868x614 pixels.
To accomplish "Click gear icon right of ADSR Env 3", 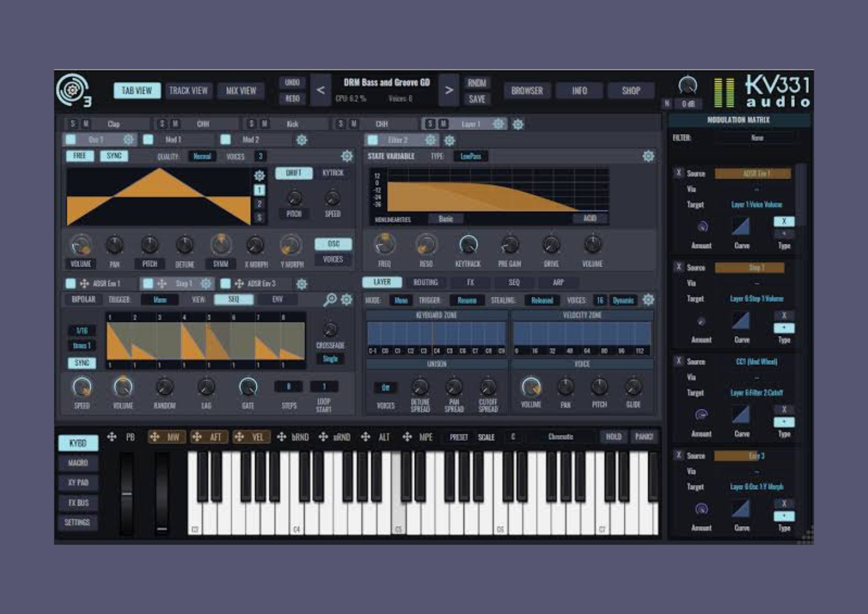I will pos(302,284).
